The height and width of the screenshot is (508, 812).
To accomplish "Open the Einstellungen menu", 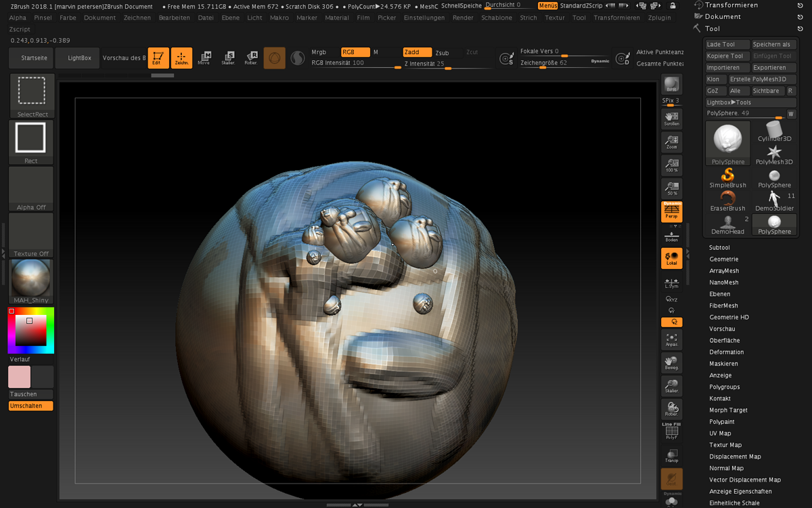I will pos(424,18).
